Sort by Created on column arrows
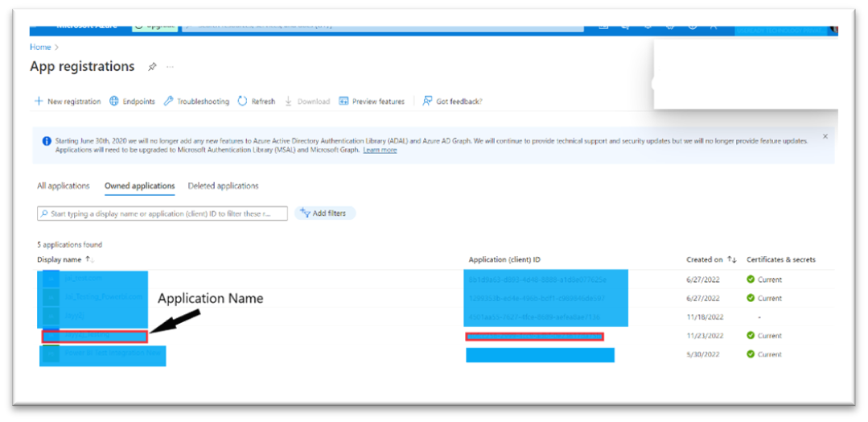The width and height of the screenshot is (868, 422). pos(732,259)
